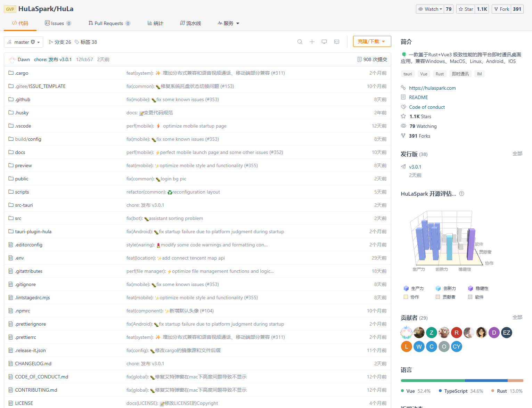Click commit hash 12fcb57
Screen dimensions: 532x408
click(x=84, y=59)
